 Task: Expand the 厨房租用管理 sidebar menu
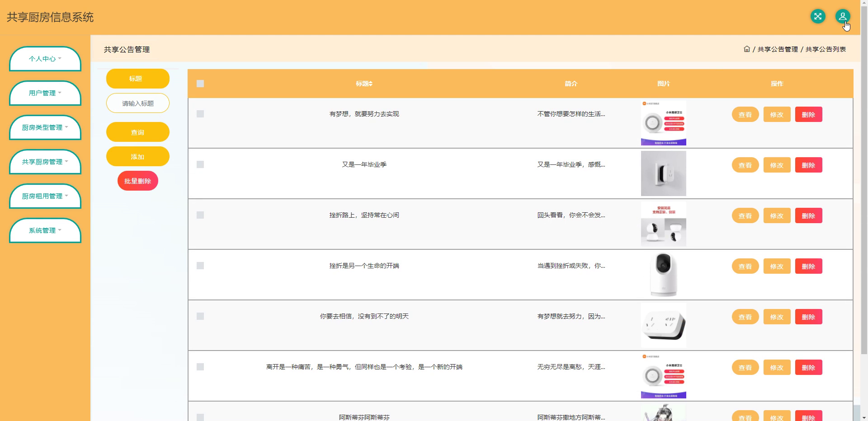click(45, 196)
